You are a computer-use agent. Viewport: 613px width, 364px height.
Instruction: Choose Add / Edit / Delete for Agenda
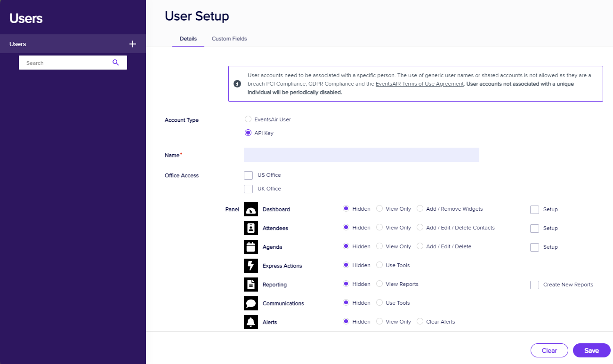click(x=419, y=246)
